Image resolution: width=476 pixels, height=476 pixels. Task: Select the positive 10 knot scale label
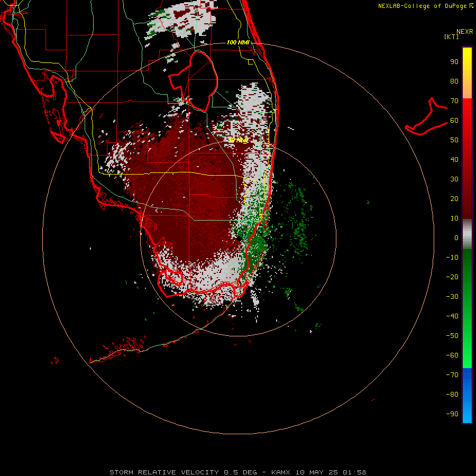[454, 218]
